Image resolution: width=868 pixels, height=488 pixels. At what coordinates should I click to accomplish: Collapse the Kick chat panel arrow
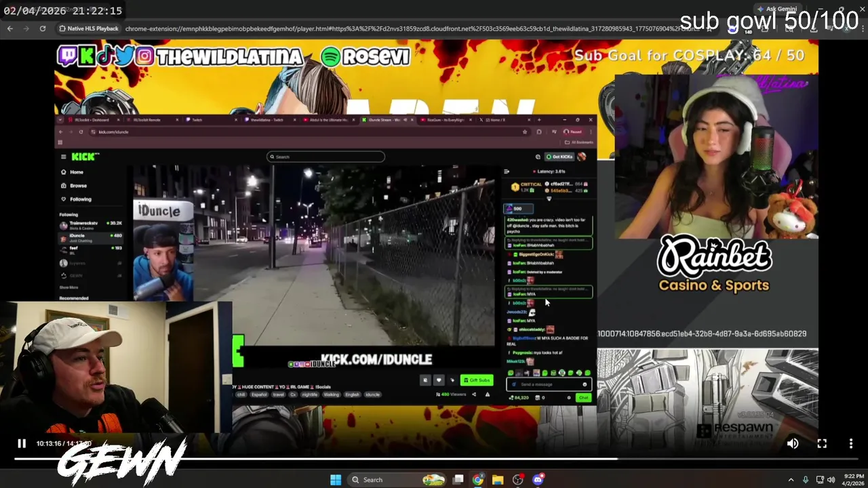pyautogui.click(x=507, y=171)
